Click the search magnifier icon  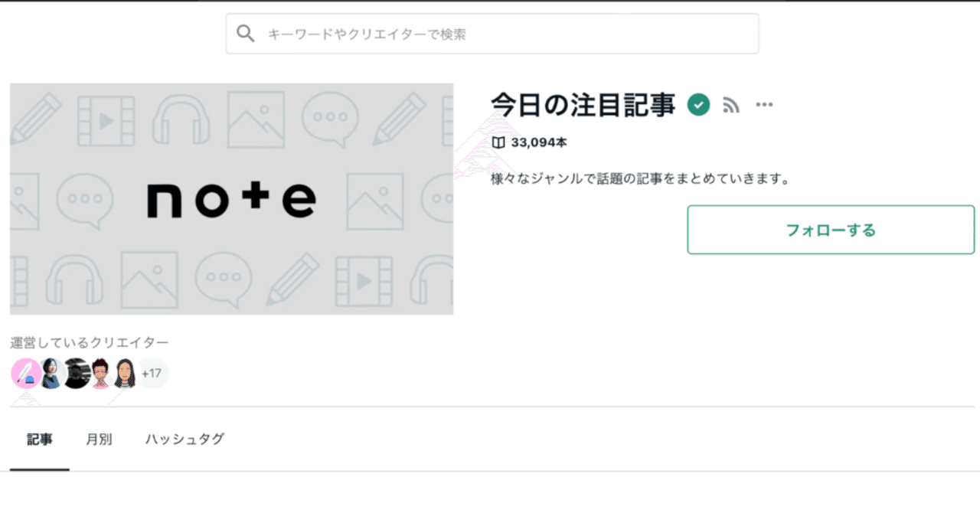click(x=245, y=33)
